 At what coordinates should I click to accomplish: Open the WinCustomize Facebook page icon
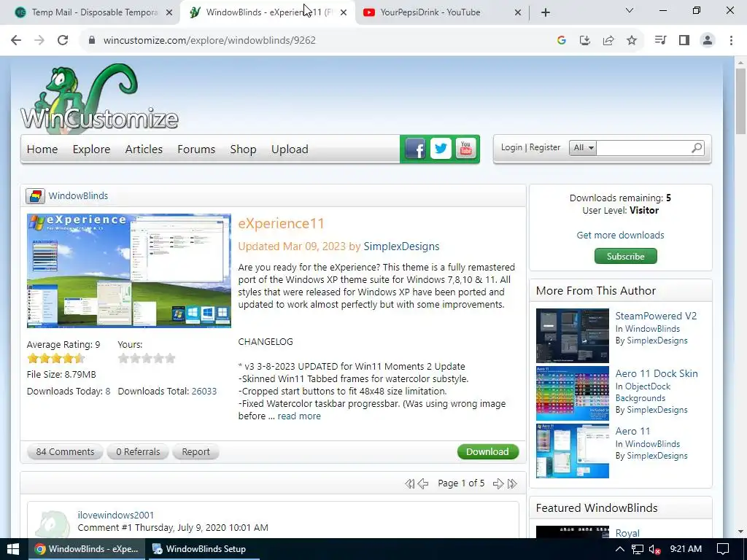coord(415,149)
